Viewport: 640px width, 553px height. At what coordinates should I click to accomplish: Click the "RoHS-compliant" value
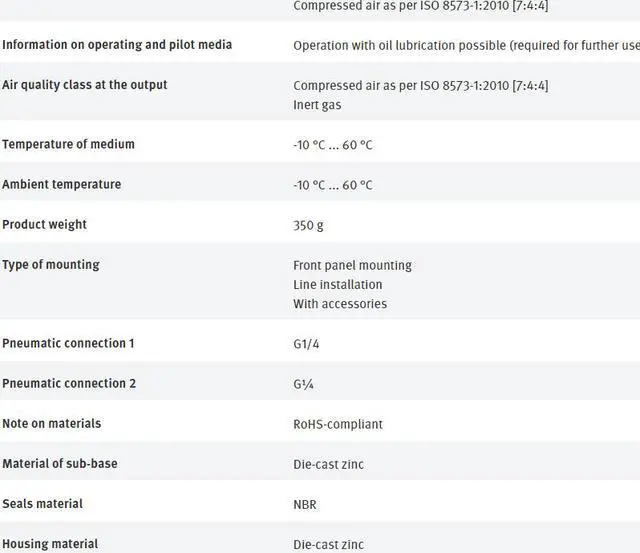(338, 424)
